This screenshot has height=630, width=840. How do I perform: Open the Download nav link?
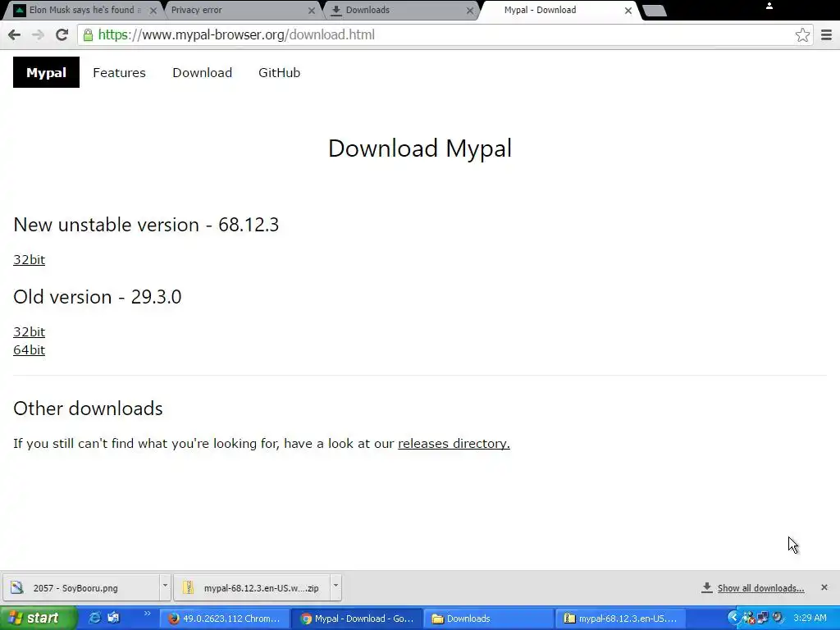click(x=202, y=73)
